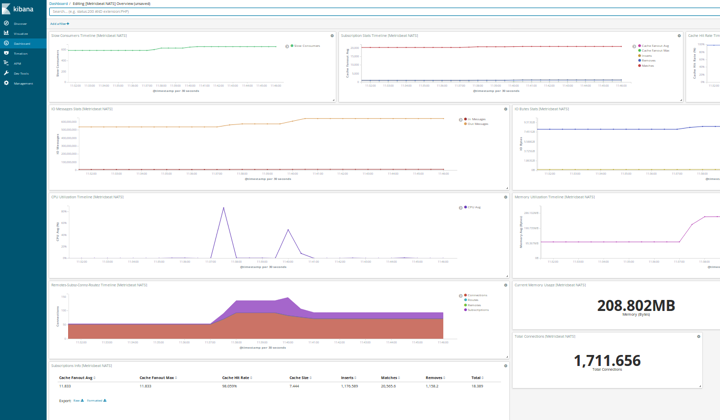
Task: Toggle legend of Remotes-Subs-Conns-Routes chart
Action: pyautogui.click(x=461, y=296)
